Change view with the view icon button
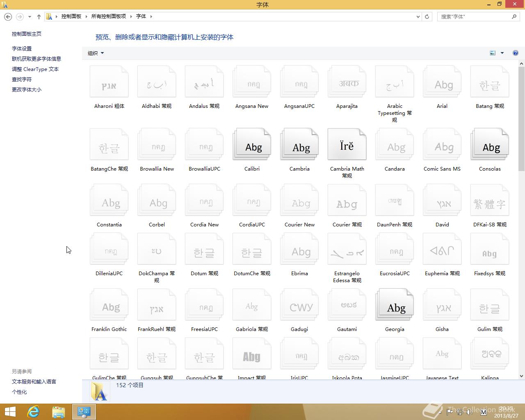The width and height of the screenshot is (525, 420). pos(493,53)
